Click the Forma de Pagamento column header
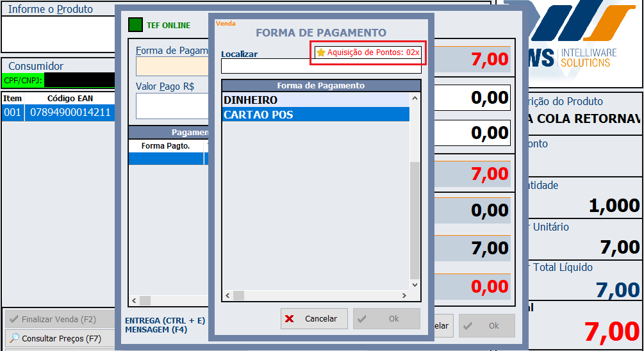 pos(320,85)
